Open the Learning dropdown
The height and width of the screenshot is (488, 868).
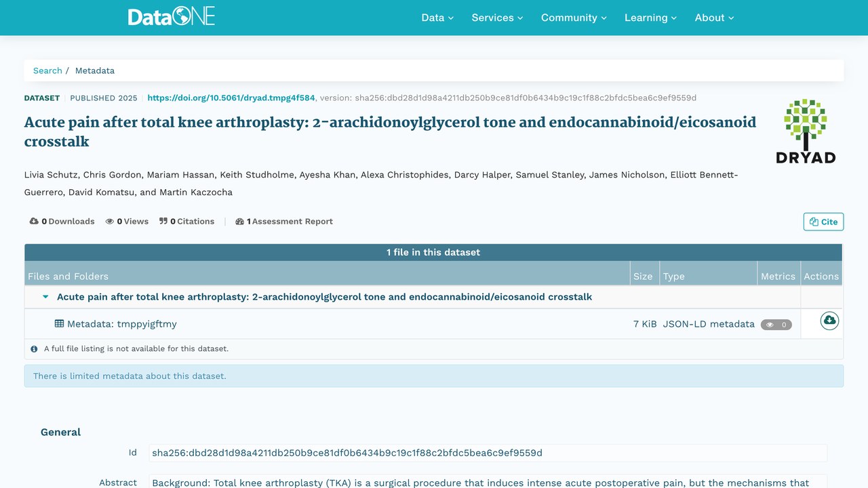[650, 18]
